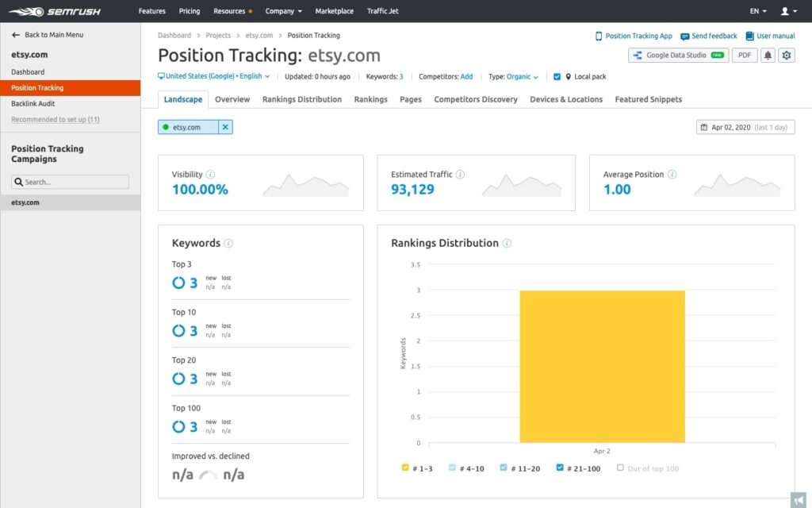Toggle the # 1-3 legend checkbox

click(405, 468)
